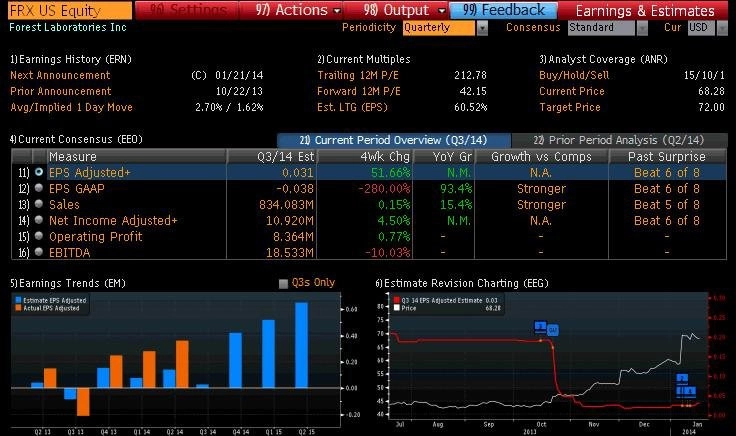Click the Trailing 12M P/E value 212.78

click(470, 75)
